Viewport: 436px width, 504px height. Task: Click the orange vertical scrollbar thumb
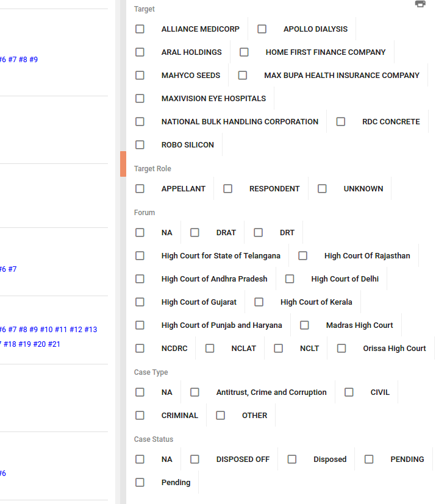click(123, 164)
